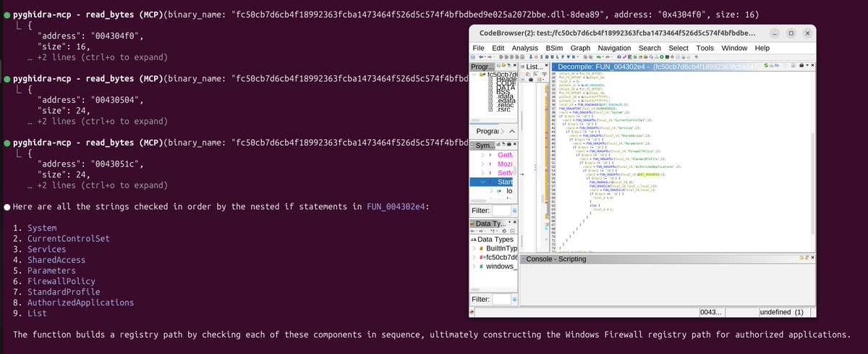Viewport: 868px width, 354px height.
Task: Close the Listing panel
Action: 546,65
